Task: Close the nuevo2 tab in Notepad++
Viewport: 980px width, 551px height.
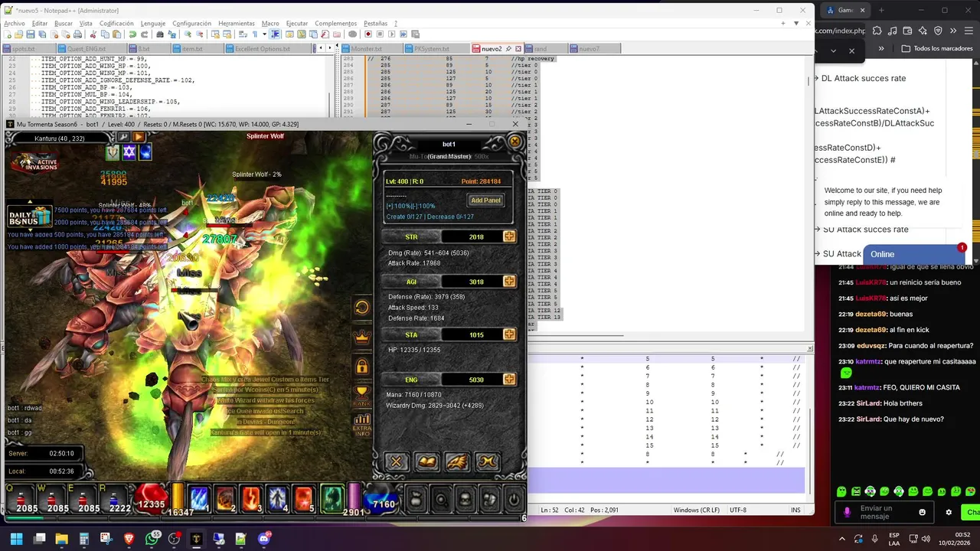Action: click(x=518, y=48)
